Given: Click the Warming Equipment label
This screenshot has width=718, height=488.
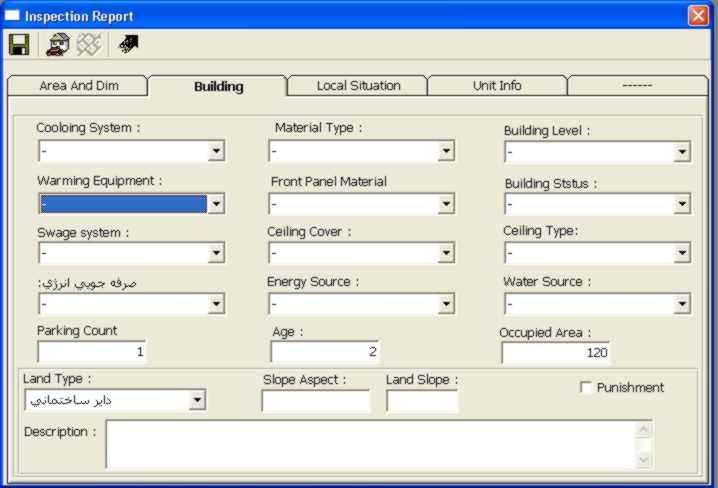Looking at the screenshot, I should point(99,181).
